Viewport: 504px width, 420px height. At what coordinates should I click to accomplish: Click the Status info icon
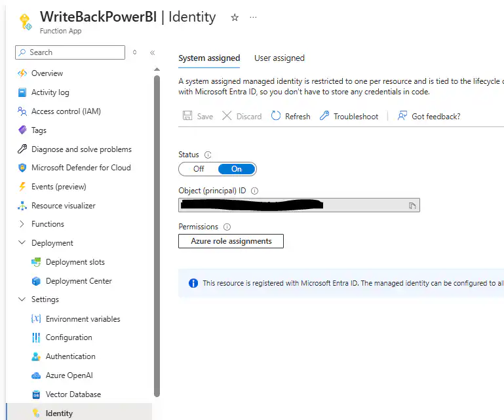coord(208,155)
